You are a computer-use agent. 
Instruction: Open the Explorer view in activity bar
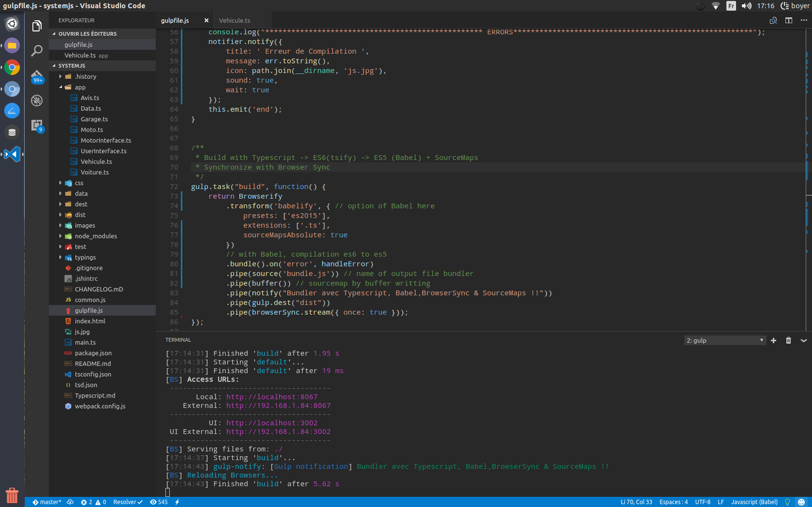[37, 26]
